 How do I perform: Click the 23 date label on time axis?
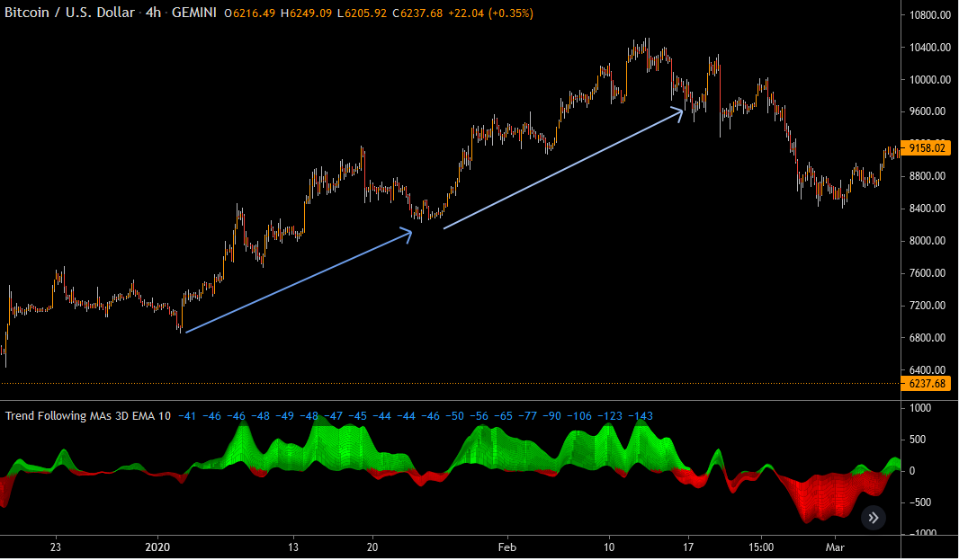click(x=56, y=547)
